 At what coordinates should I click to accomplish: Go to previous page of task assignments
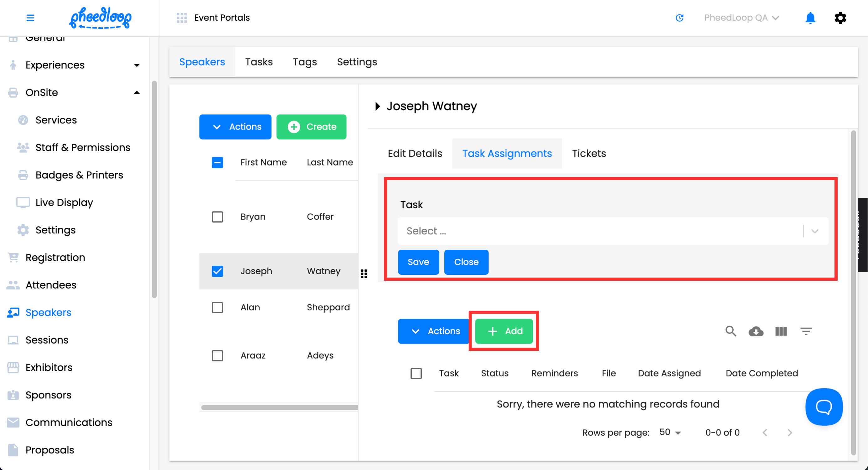click(x=765, y=433)
